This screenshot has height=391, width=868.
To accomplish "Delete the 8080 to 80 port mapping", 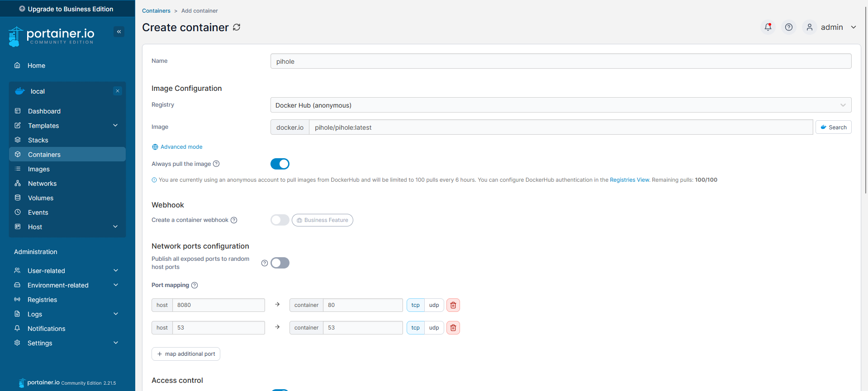I will pyautogui.click(x=453, y=305).
